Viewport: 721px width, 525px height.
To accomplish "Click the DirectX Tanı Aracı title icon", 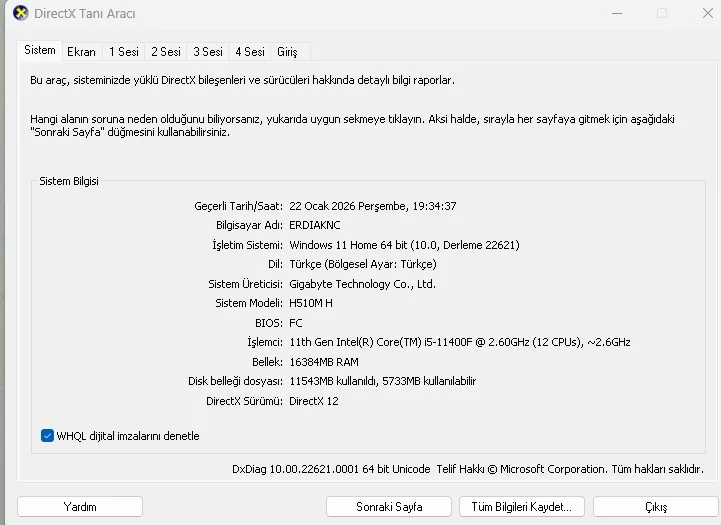I will coord(21,13).
